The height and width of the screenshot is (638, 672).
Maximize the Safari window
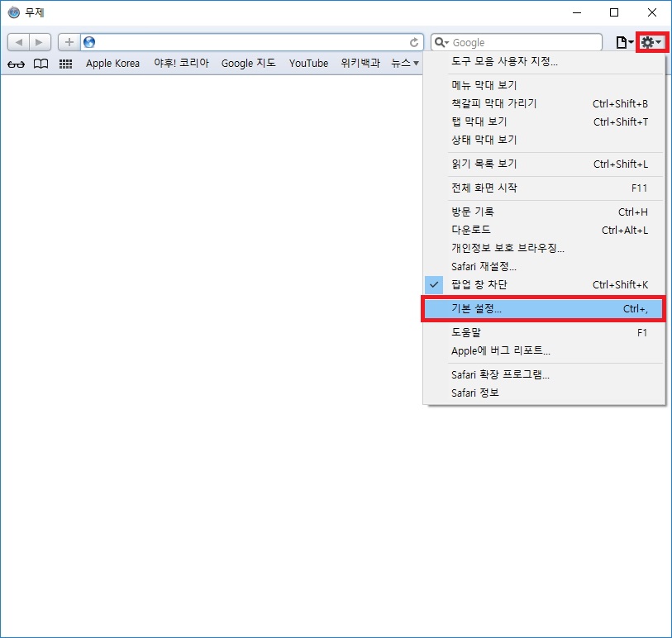(614, 12)
